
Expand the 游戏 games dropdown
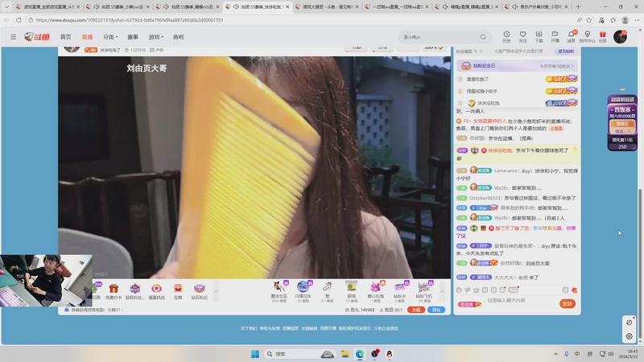[x=155, y=37]
